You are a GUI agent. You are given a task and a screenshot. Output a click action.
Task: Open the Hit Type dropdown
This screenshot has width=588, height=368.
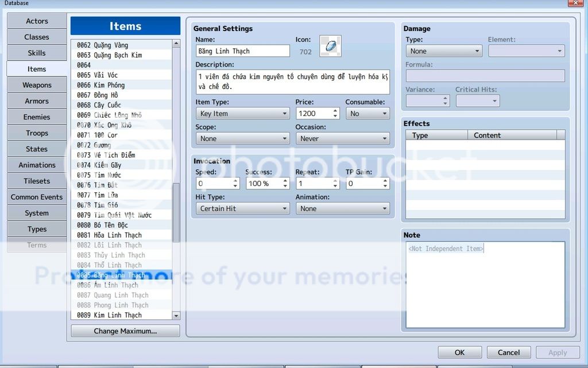click(242, 208)
